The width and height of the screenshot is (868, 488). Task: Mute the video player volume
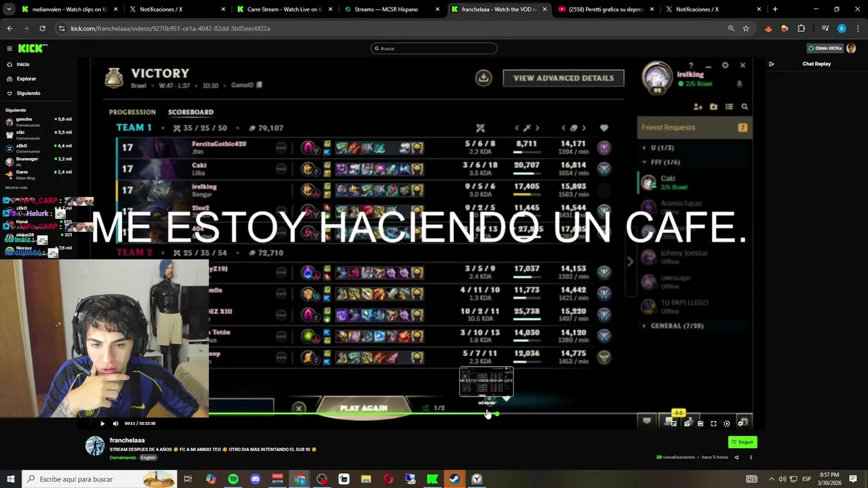115,424
